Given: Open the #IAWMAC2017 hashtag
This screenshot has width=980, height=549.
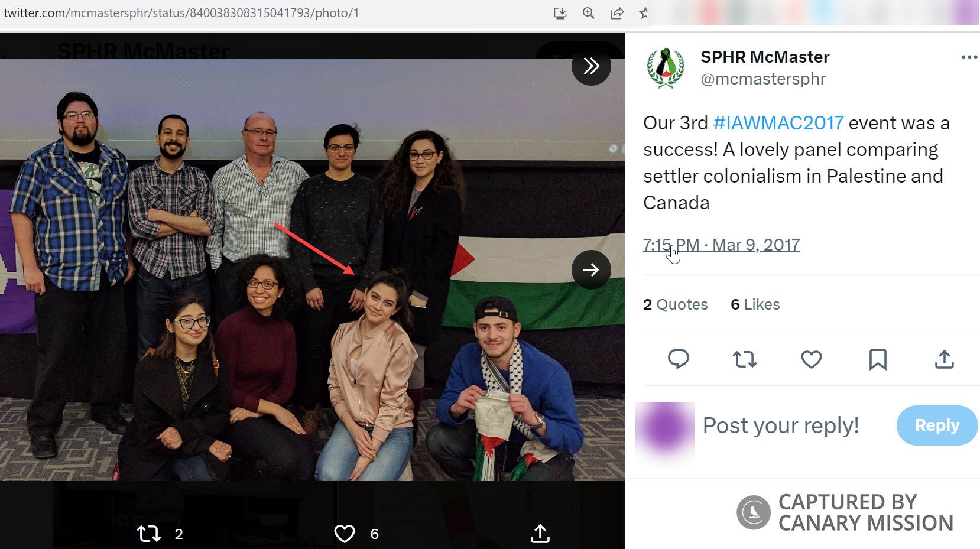Looking at the screenshot, I should pos(778,123).
